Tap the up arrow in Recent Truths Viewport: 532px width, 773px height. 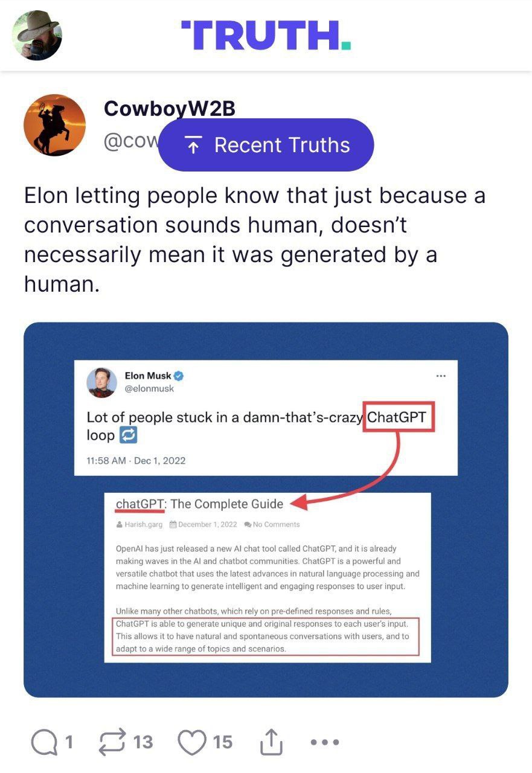tap(193, 146)
